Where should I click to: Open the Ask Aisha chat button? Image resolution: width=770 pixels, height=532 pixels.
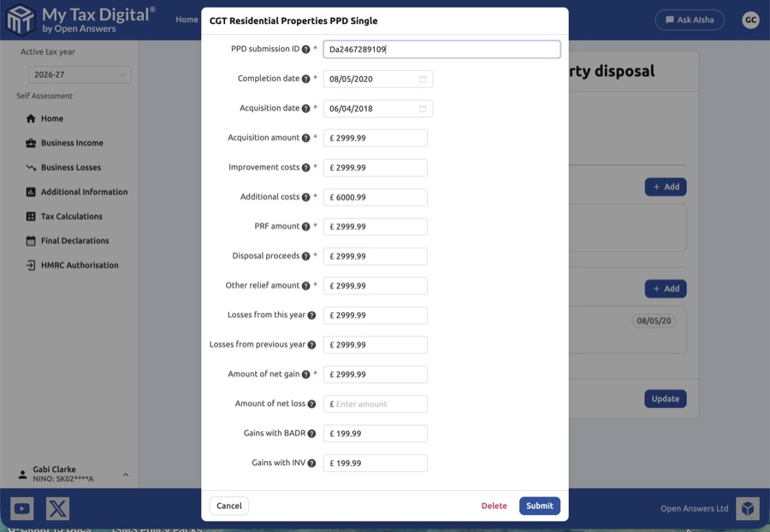[x=690, y=20]
